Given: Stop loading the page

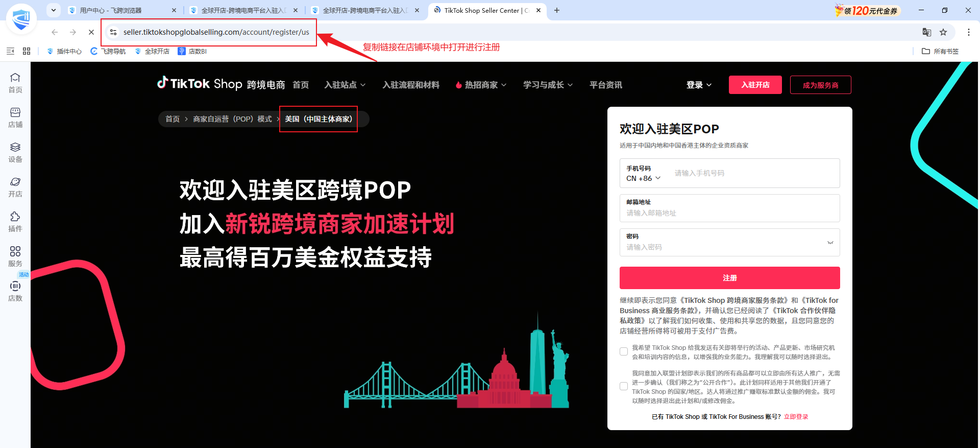Looking at the screenshot, I should tap(91, 32).
